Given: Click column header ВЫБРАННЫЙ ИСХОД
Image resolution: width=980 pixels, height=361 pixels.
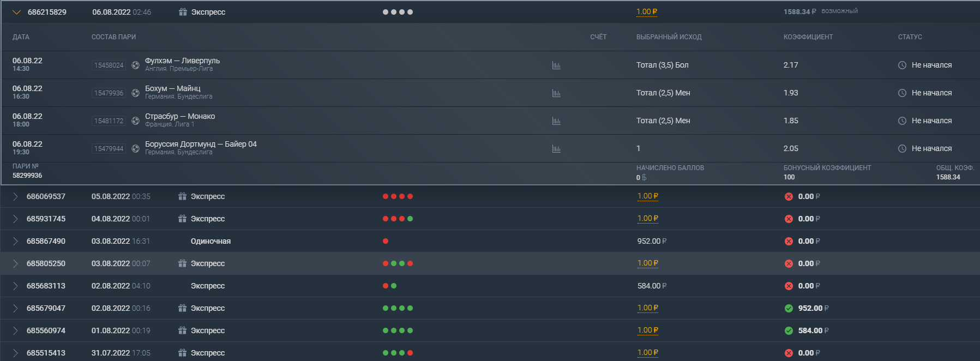Looking at the screenshot, I should tap(669, 37).
